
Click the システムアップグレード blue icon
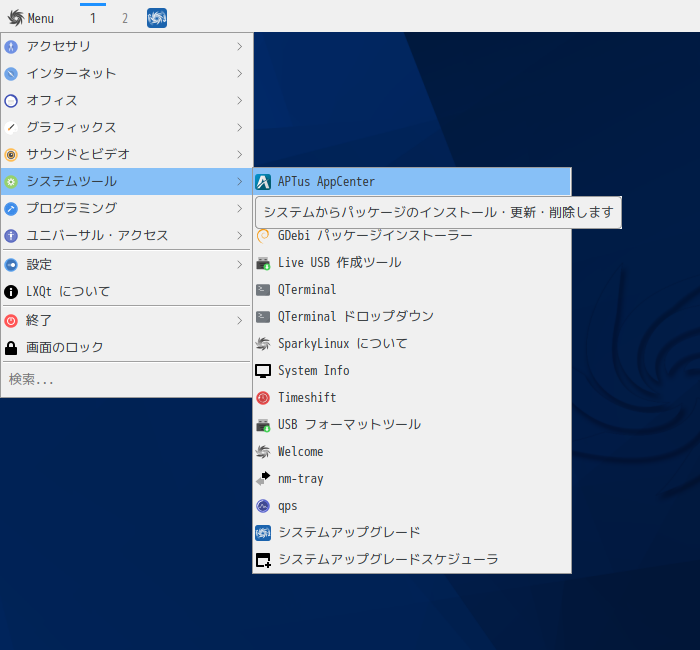(263, 533)
